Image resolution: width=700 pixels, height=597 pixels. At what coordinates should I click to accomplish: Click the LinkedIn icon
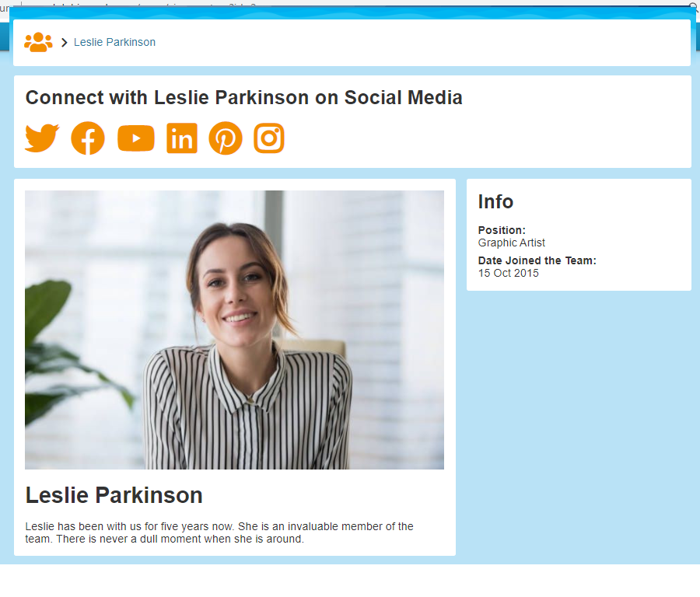tap(182, 138)
